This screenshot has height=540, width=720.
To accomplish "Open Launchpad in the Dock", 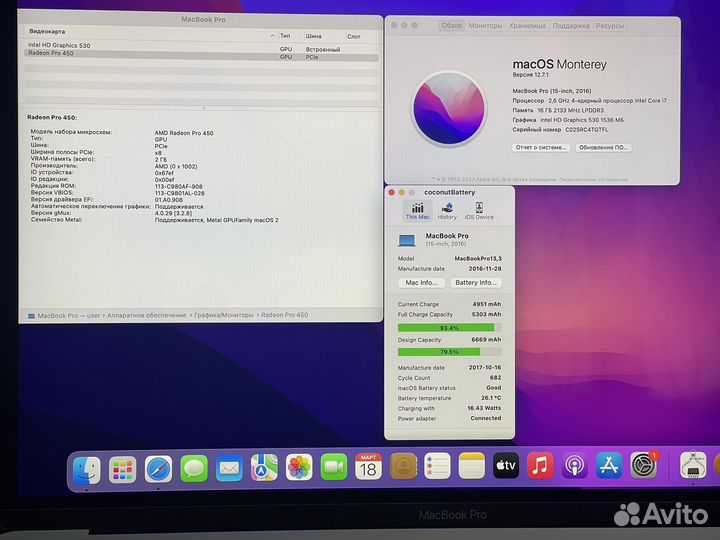I will [x=123, y=470].
